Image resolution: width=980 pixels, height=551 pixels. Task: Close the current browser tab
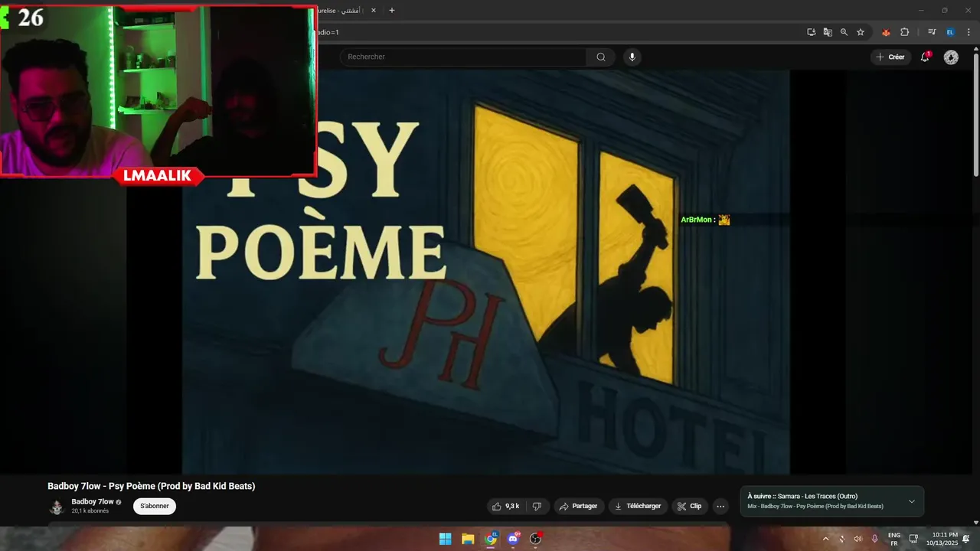(x=374, y=11)
